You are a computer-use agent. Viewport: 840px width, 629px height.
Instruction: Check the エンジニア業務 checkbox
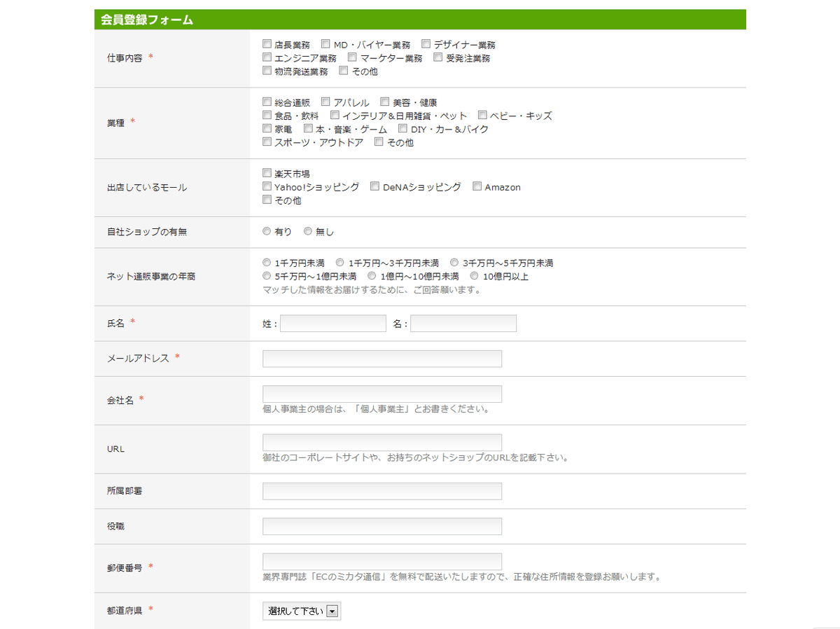pos(267,57)
